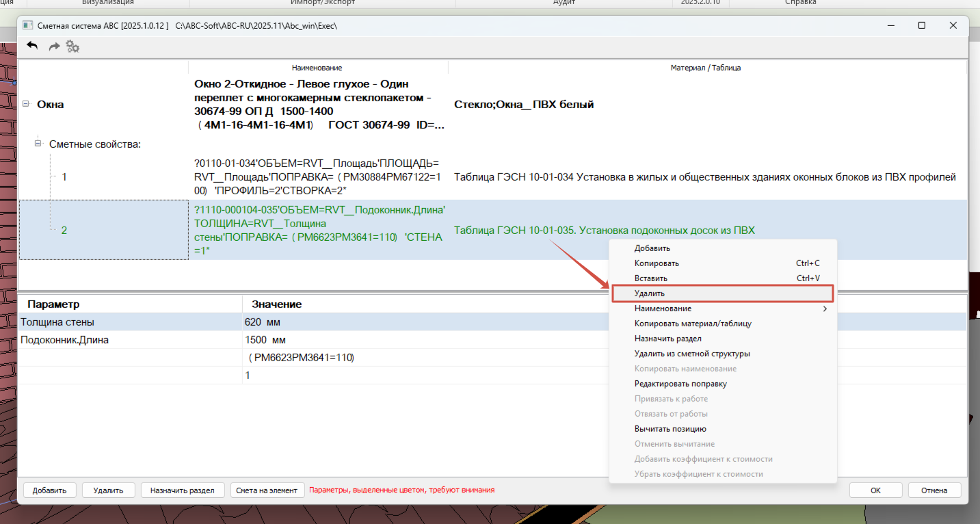Click the ABC application icon in the title bar
Screen dimensions: 980x524
tap(27, 25)
